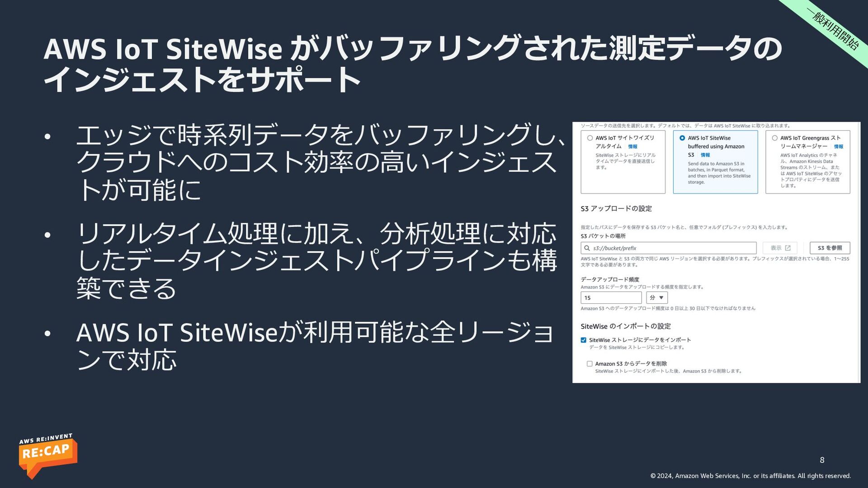
Task: Click the bullet about 利用可能な全リージョン
Action: coord(315,346)
